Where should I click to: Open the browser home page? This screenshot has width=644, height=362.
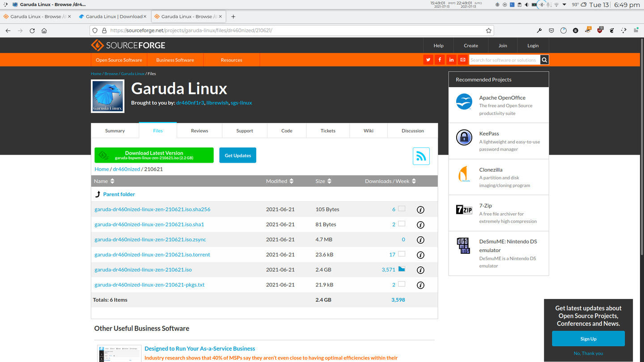(x=44, y=31)
